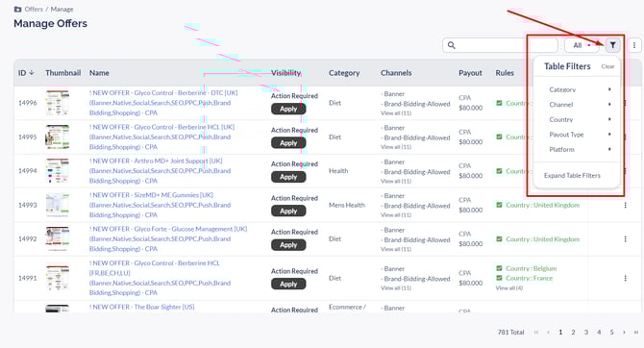Click the Mens Health category cell

pos(347,205)
